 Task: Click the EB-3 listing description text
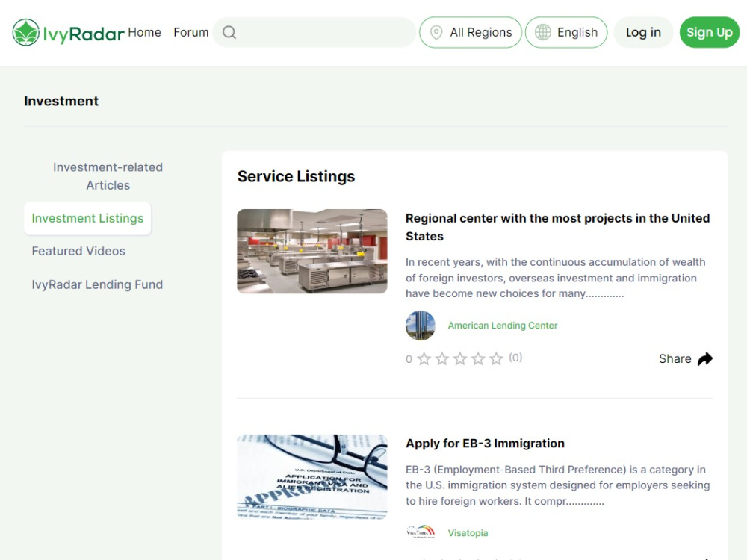[557, 485]
